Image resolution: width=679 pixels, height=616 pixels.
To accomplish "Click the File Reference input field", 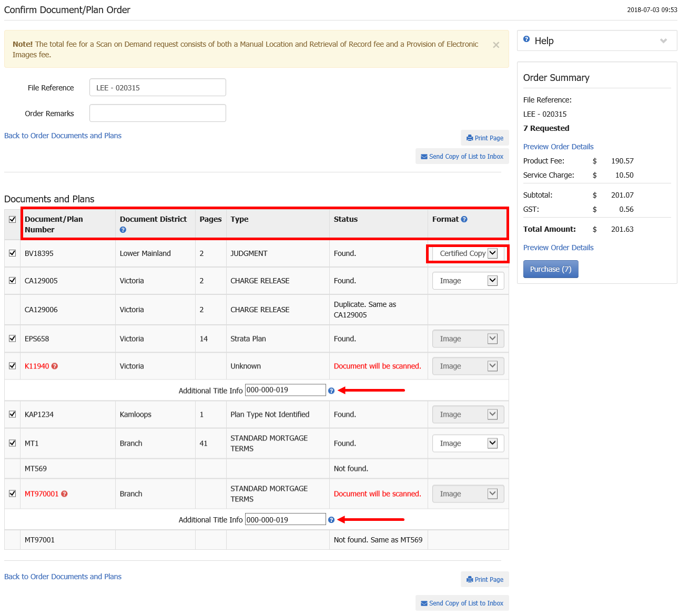I will (158, 88).
